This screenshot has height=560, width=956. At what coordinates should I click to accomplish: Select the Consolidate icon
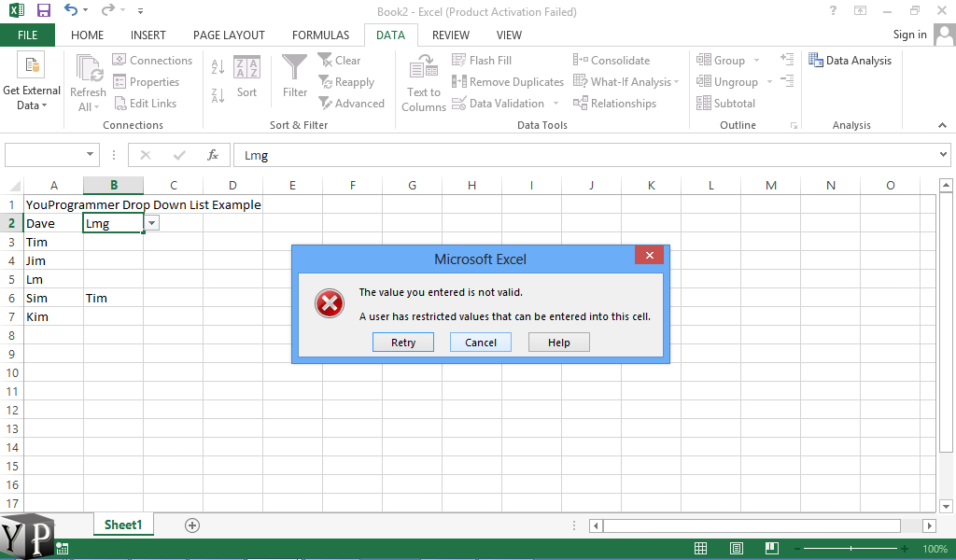coord(612,60)
